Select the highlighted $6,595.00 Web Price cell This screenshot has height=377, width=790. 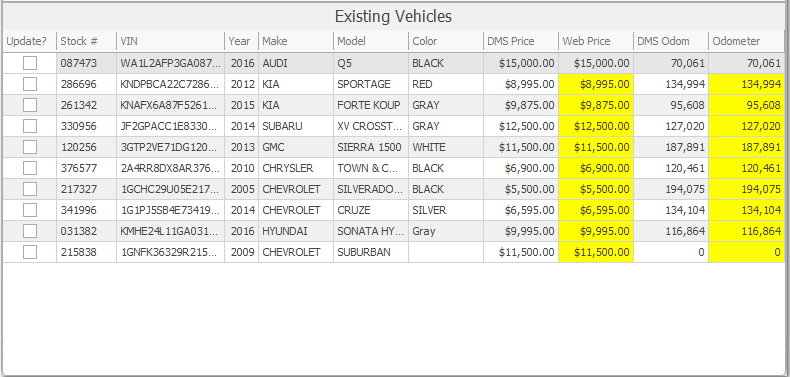click(596, 210)
